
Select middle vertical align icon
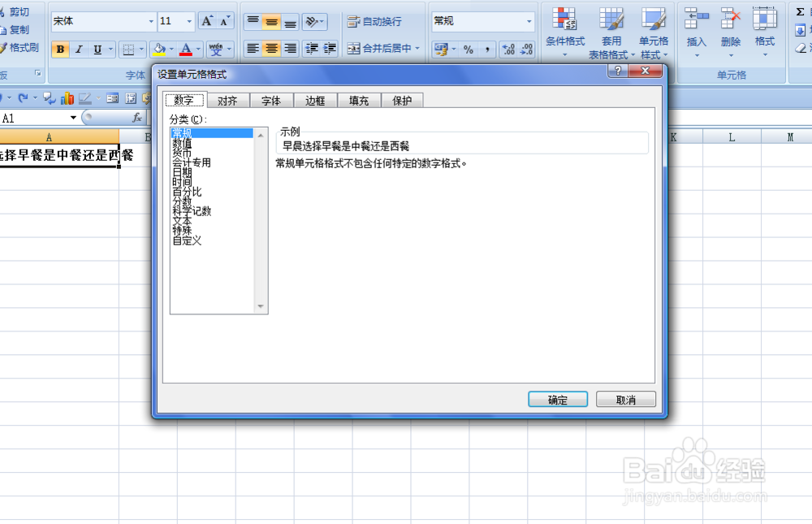(271, 21)
